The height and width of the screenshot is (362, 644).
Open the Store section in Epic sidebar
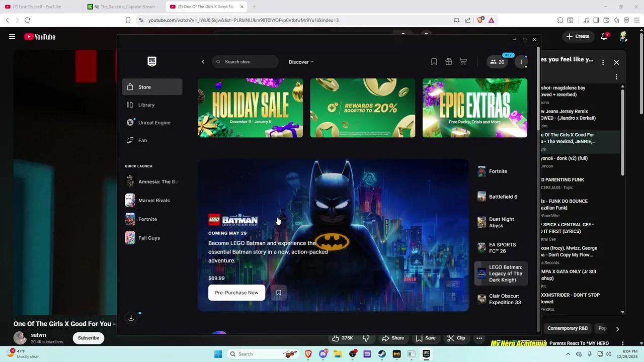tap(152, 87)
